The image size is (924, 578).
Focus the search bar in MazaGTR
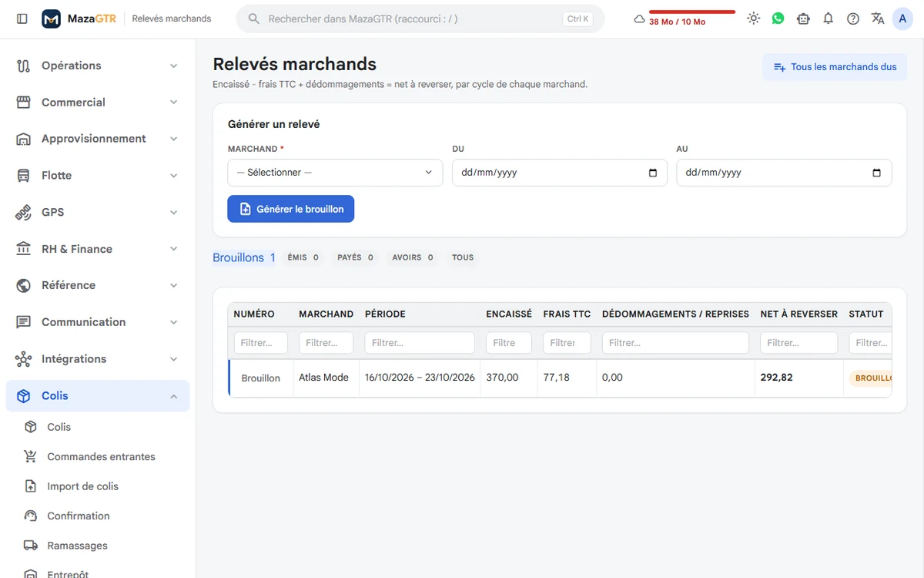(x=420, y=18)
